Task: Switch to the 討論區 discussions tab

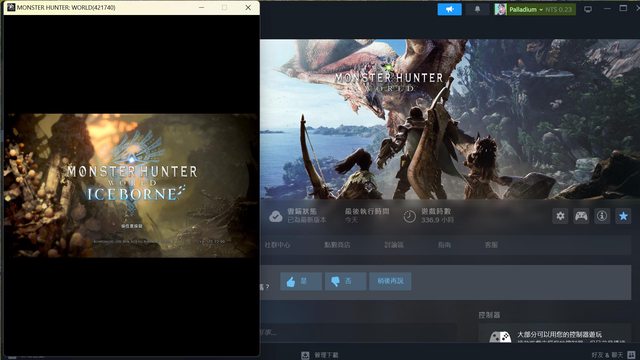Action: 394,245
